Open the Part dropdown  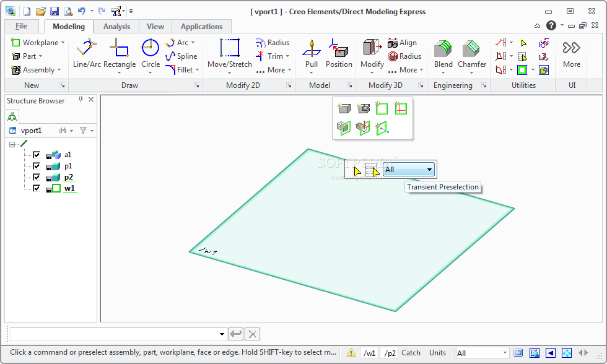(x=40, y=56)
